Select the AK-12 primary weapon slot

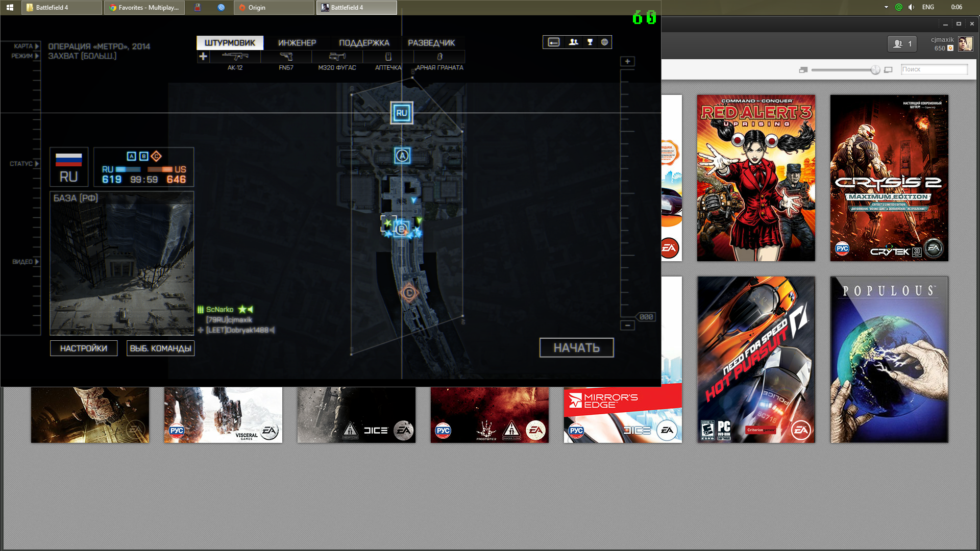pyautogui.click(x=235, y=61)
